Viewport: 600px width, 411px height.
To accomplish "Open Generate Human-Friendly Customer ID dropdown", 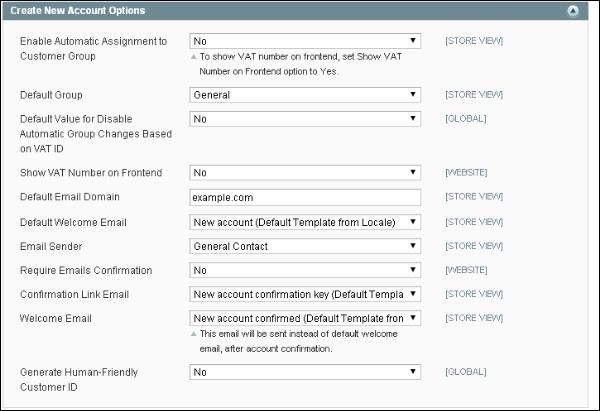I will 305,372.
